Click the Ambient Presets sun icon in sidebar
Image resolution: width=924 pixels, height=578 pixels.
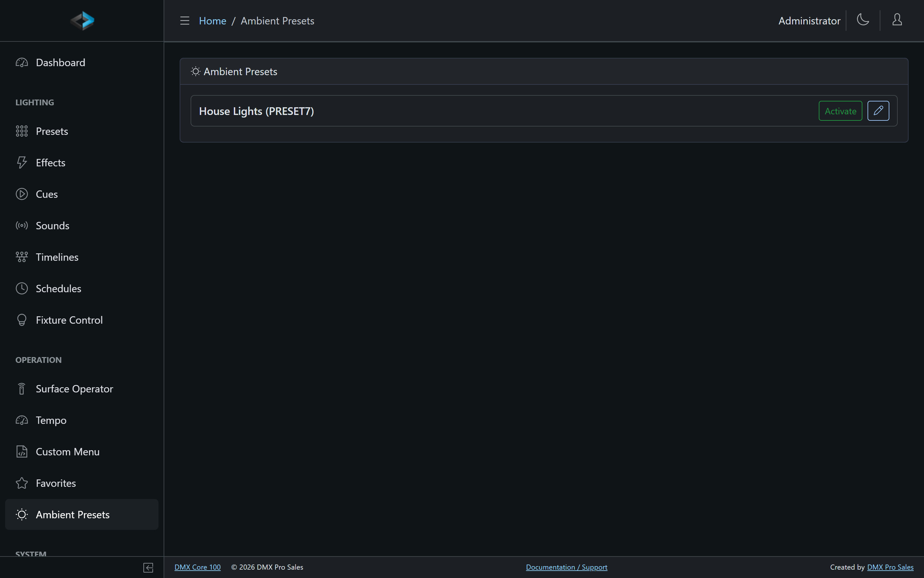(22, 514)
